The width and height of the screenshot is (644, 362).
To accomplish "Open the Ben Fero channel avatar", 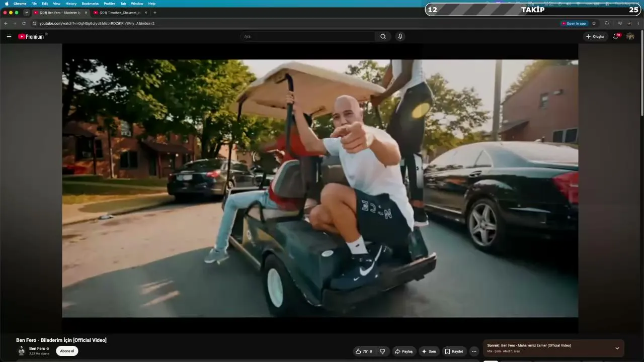I will point(22,351).
